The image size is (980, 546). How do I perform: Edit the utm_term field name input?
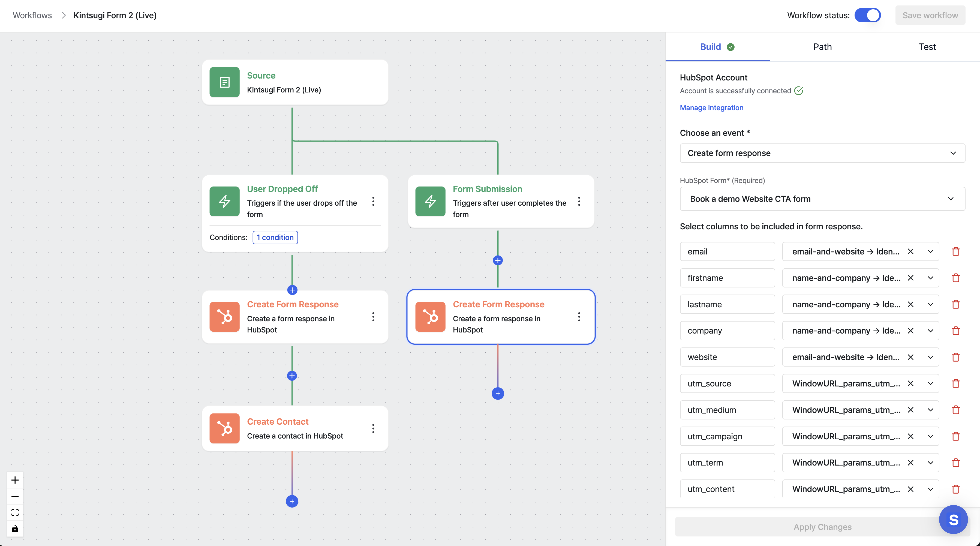coord(727,463)
